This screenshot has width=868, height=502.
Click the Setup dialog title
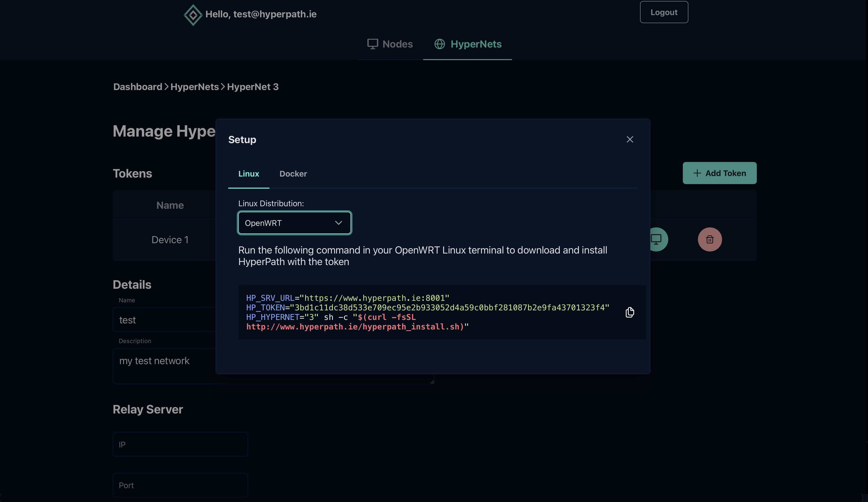(x=242, y=139)
